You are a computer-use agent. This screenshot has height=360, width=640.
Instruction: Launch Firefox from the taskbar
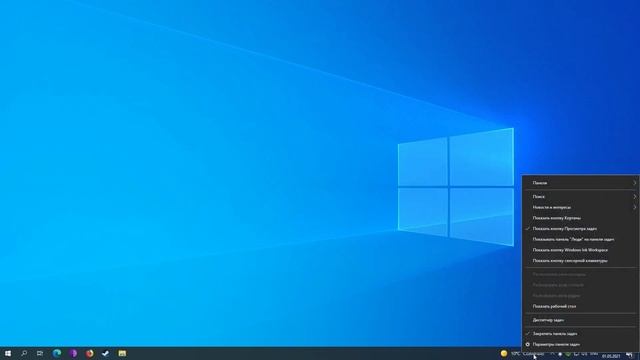(x=89, y=353)
